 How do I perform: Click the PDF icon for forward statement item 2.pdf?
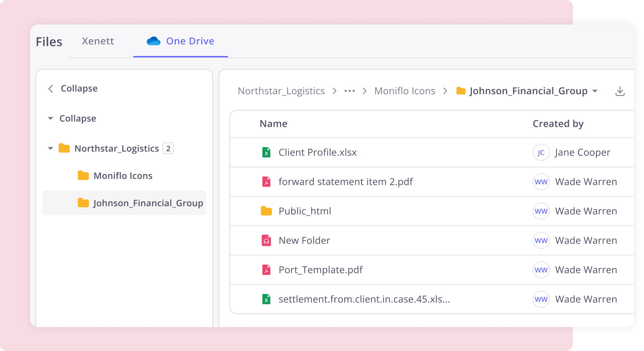tap(266, 182)
